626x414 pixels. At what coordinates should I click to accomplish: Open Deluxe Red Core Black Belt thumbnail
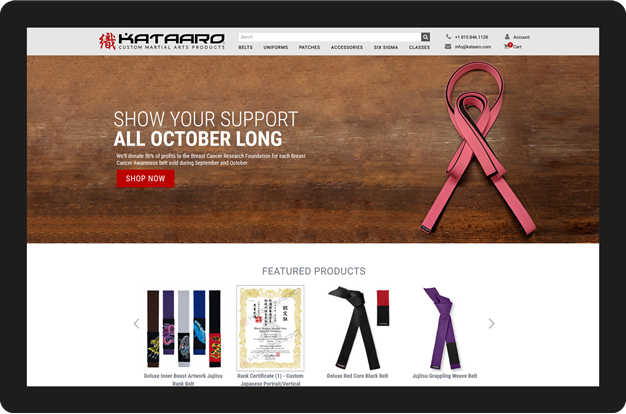pyautogui.click(x=358, y=328)
